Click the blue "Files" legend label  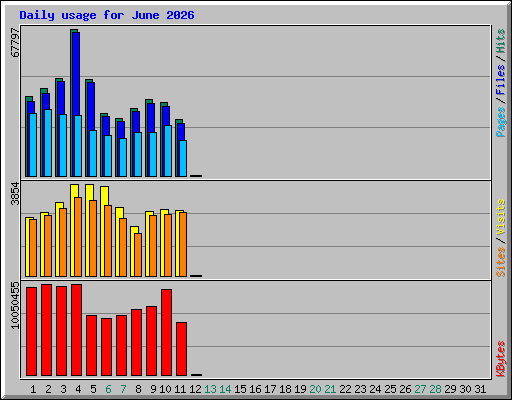500,80
